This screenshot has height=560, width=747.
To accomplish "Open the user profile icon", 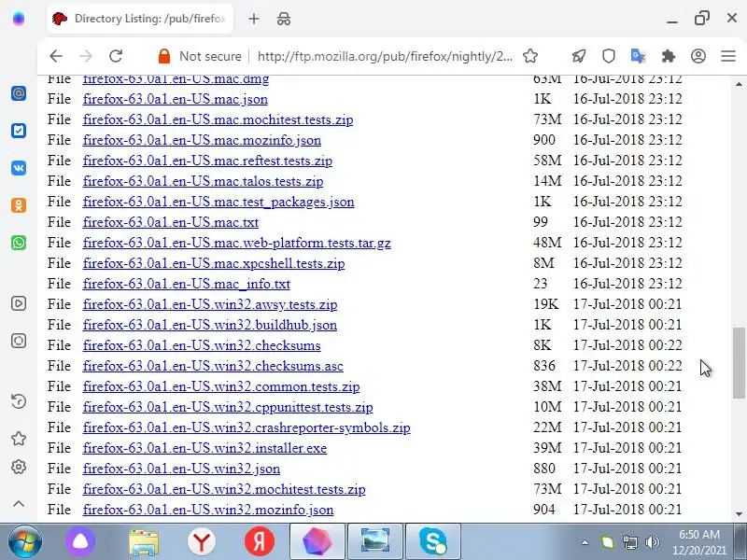I will pos(698,56).
